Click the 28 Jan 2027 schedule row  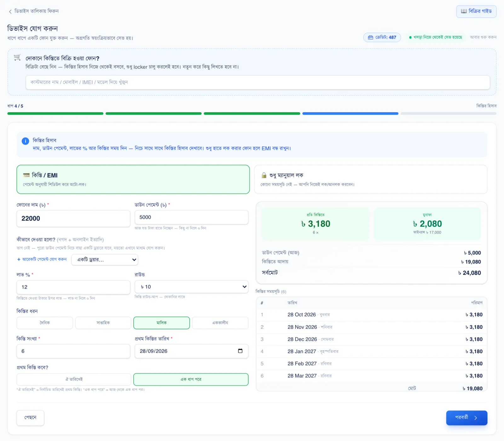click(372, 351)
